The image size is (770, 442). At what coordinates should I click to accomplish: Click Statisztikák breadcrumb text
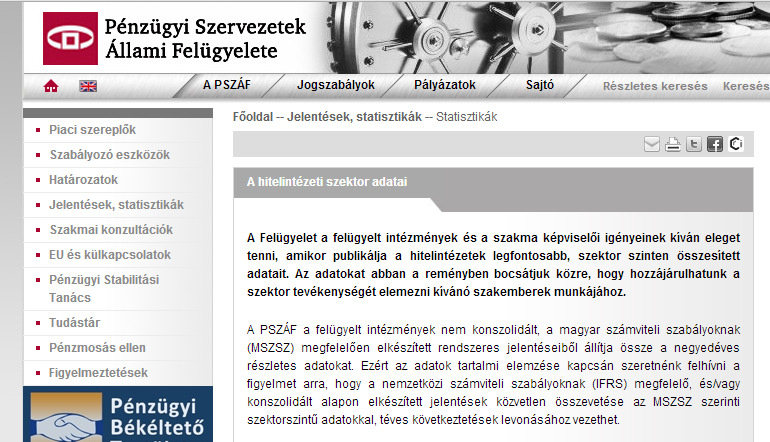pyautogui.click(x=467, y=117)
